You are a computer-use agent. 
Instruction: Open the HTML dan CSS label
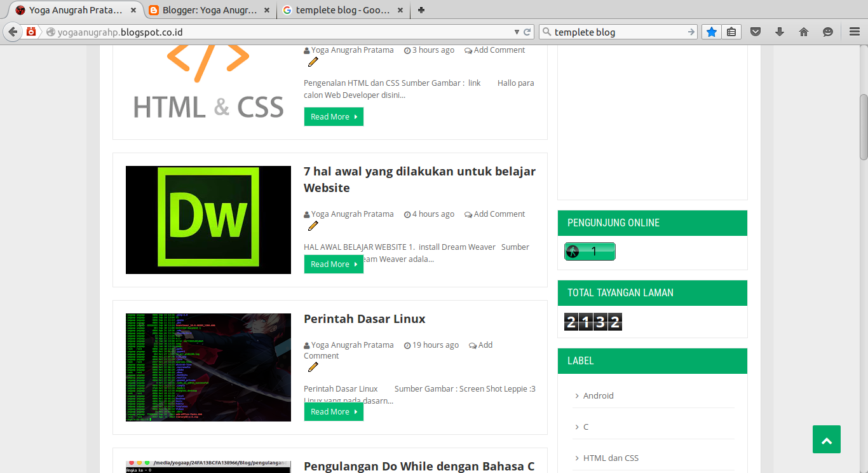(x=611, y=458)
